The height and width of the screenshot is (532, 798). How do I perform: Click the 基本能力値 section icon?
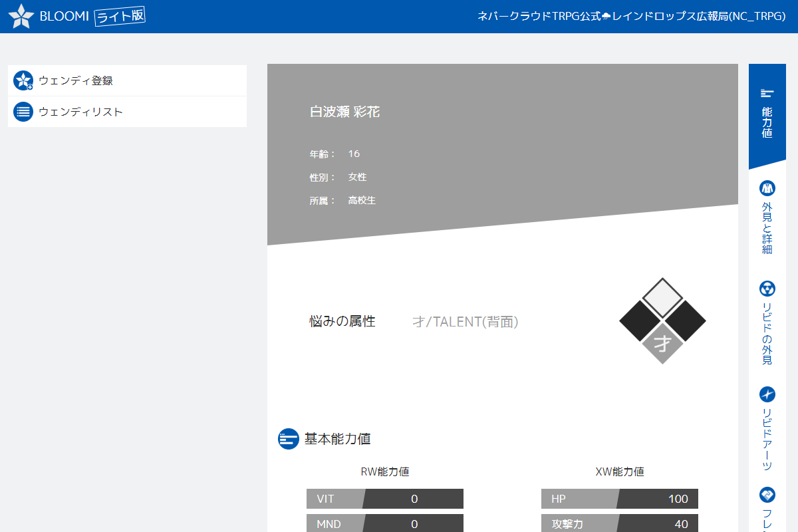pos(288,440)
